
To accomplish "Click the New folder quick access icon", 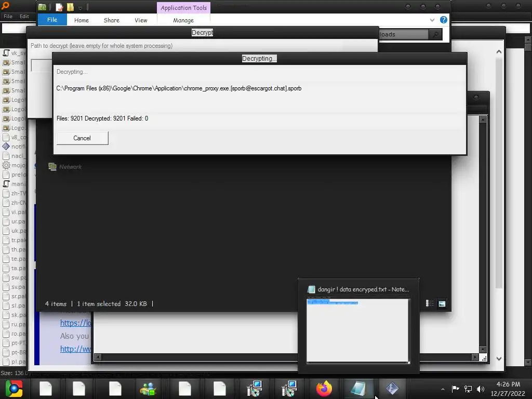I will point(70,7).
